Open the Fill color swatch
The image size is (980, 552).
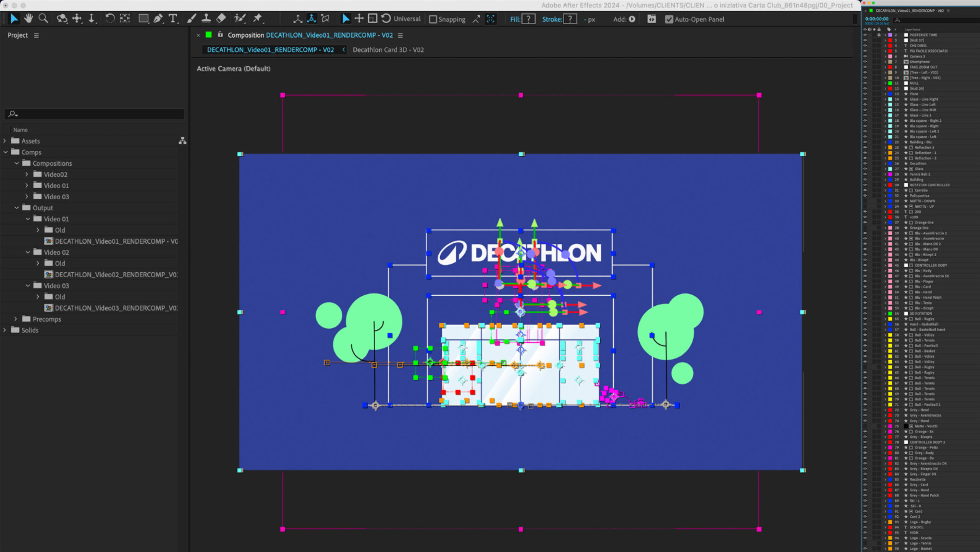coord(529,19)
